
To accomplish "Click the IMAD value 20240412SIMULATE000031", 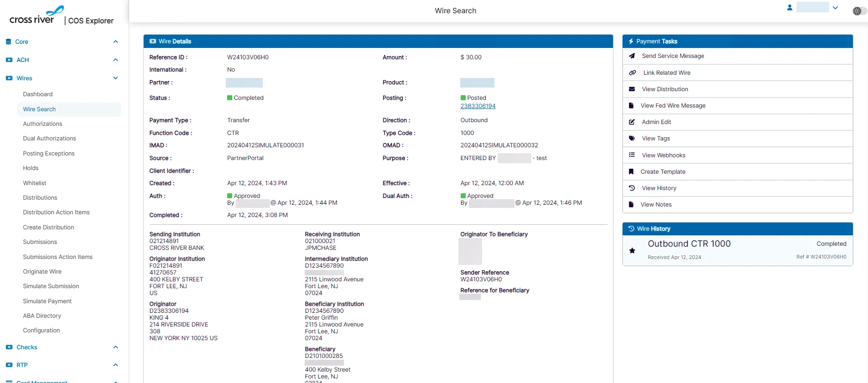I will tap(265, 145).
